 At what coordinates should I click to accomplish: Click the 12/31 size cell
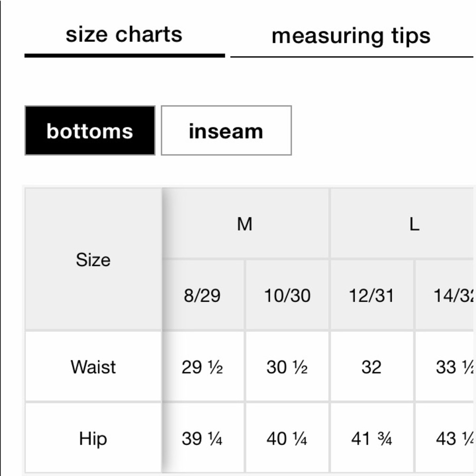tap(371, 296)
